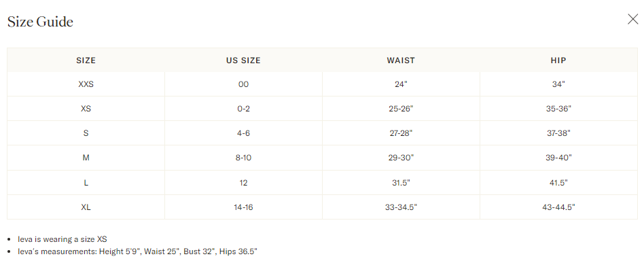Click the WAIST column header
The height and width of the screenshot is (280, 644).
coord(401,60)
